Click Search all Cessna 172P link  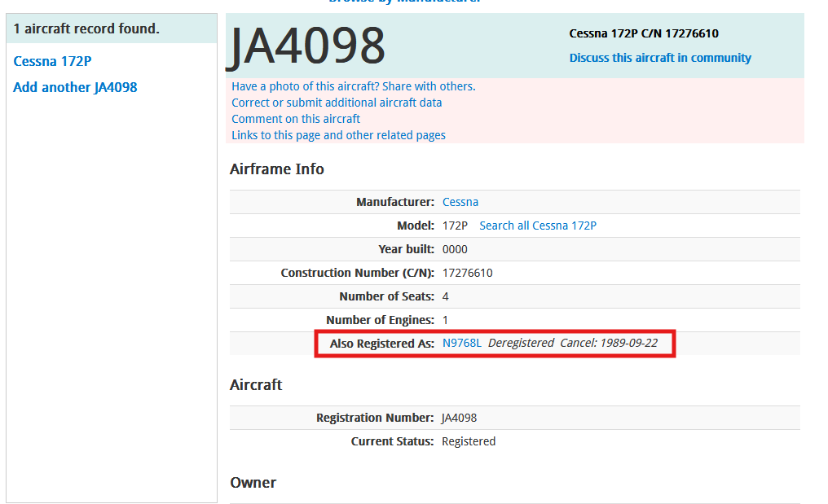pos(537,226)
